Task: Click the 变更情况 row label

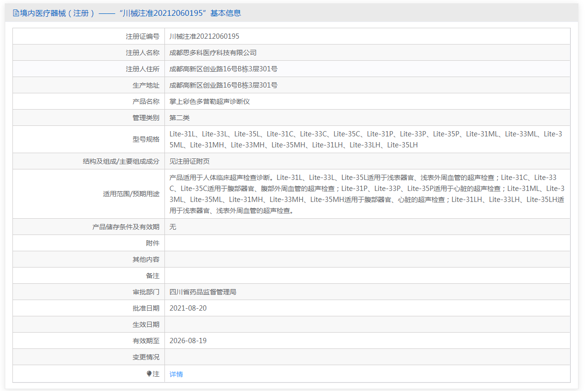Action: (x=146, y=357)
